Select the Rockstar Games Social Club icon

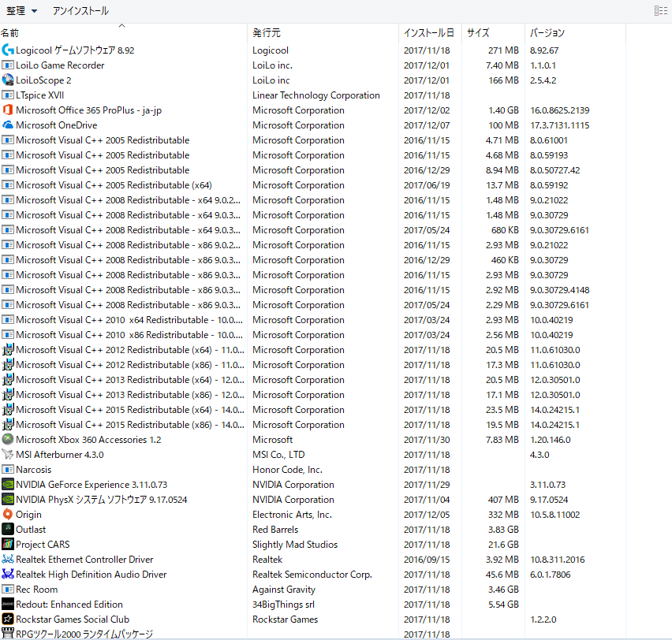8,620
